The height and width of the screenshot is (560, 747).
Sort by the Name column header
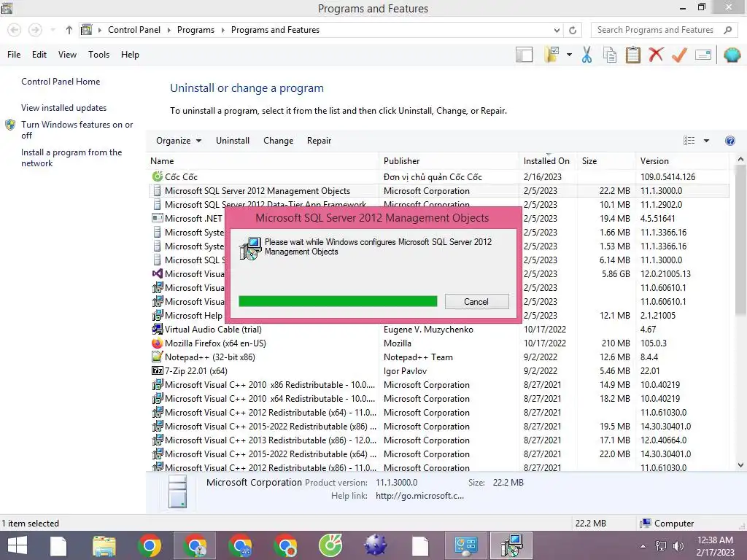click(x=263, y=161)
